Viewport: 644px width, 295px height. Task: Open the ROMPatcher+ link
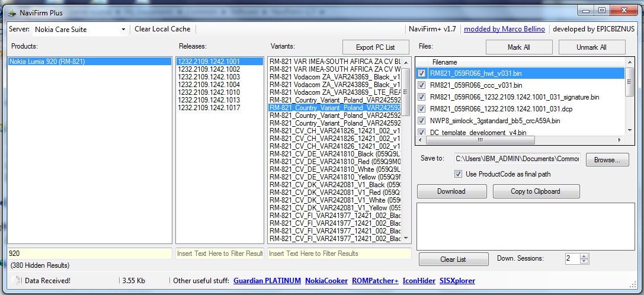click(375, 281)
